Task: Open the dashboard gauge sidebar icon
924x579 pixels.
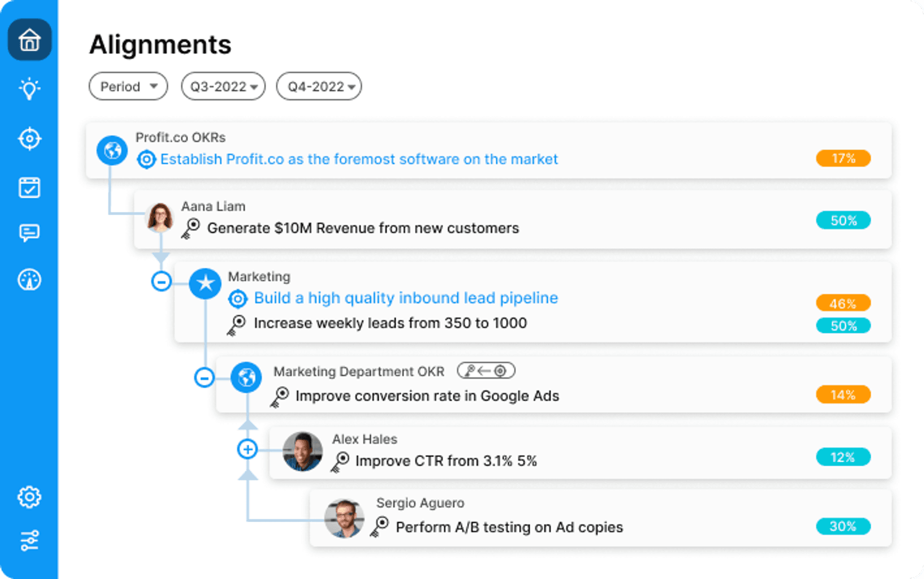Action: click(30, 280)
